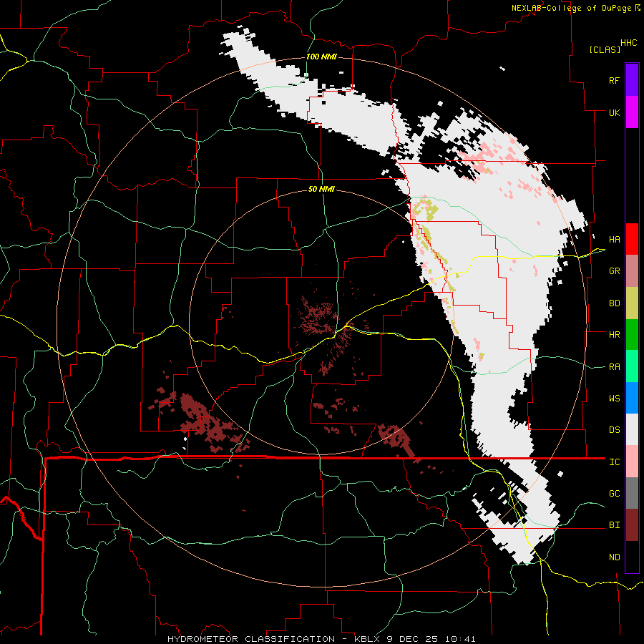644x644 pixels.
Task: Click the bright green RA legend swatch
Action: [632, 366]
